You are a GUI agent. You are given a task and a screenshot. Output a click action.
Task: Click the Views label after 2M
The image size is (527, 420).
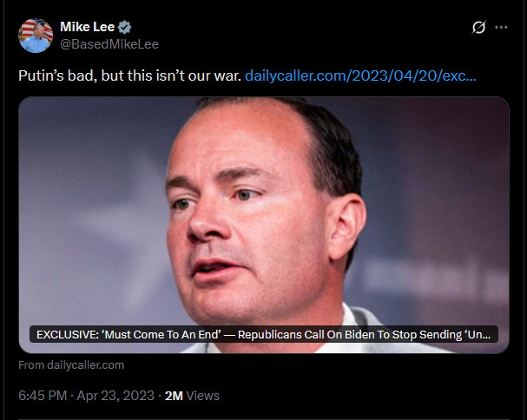pyautogui.click(x=202, y=396)
